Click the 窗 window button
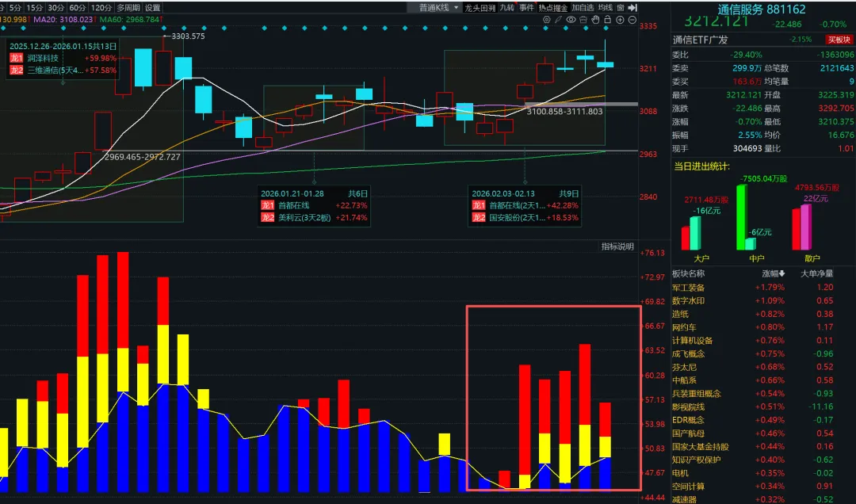The image size is (856, 504). (x=621, y=8)
